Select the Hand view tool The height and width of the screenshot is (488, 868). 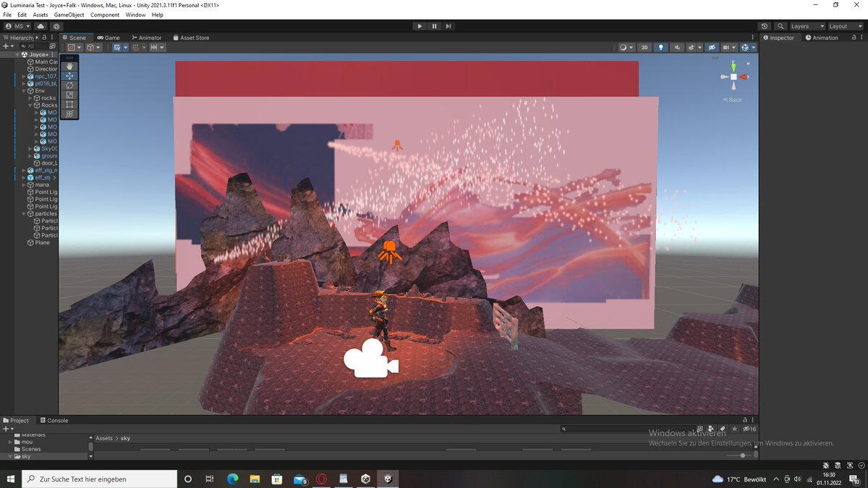click(x=69, y=67)
